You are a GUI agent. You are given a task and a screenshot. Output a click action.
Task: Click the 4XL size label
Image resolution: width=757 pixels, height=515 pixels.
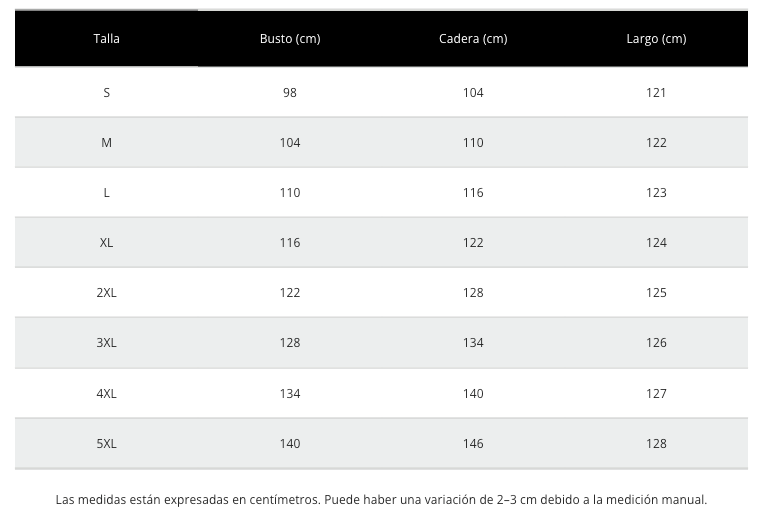106,393
